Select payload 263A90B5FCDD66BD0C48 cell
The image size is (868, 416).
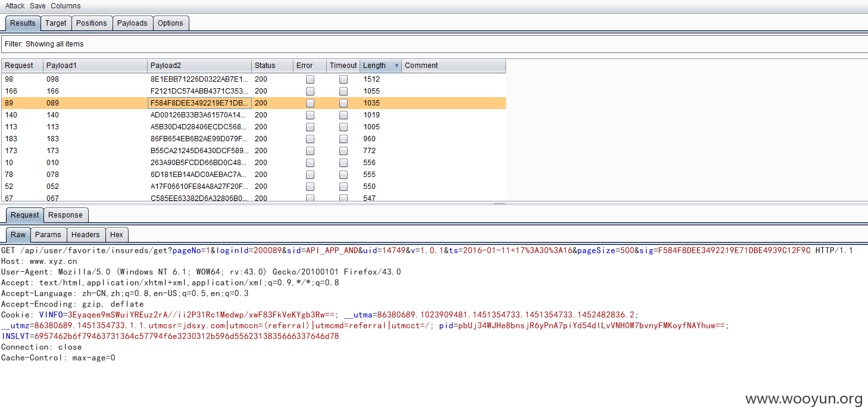coord(199,163)
